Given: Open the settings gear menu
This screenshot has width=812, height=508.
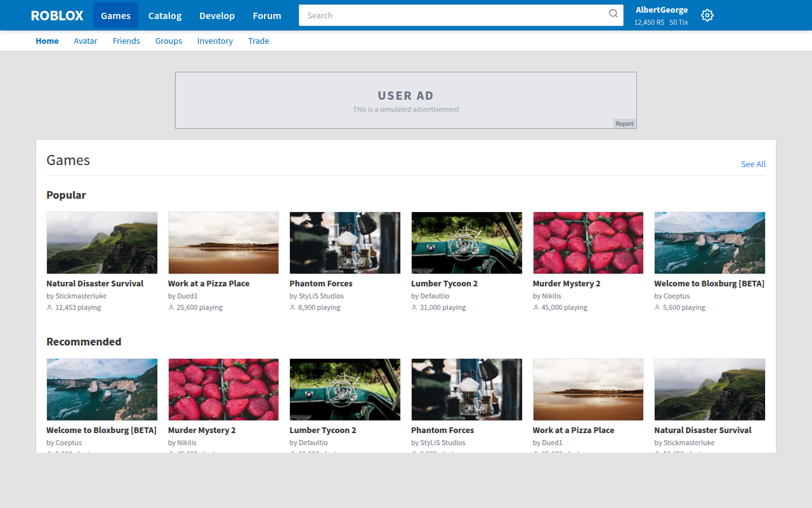Looking at the screenshot, I should 707,15.
